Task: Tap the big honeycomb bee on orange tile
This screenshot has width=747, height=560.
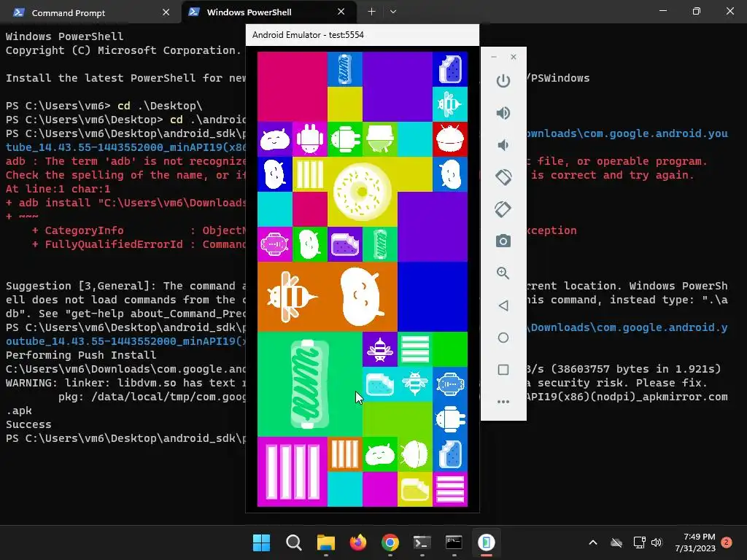Action: click(291, 296)
